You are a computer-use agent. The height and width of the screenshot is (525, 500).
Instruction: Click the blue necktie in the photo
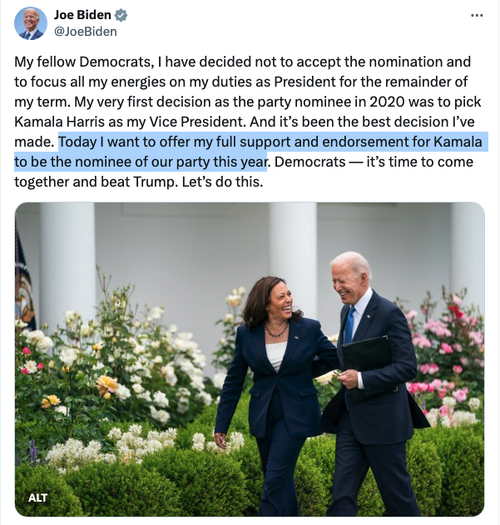point(349,325)
